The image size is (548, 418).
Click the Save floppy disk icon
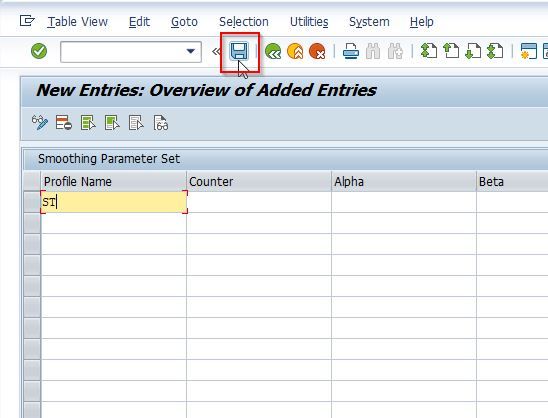pos(239,51)
